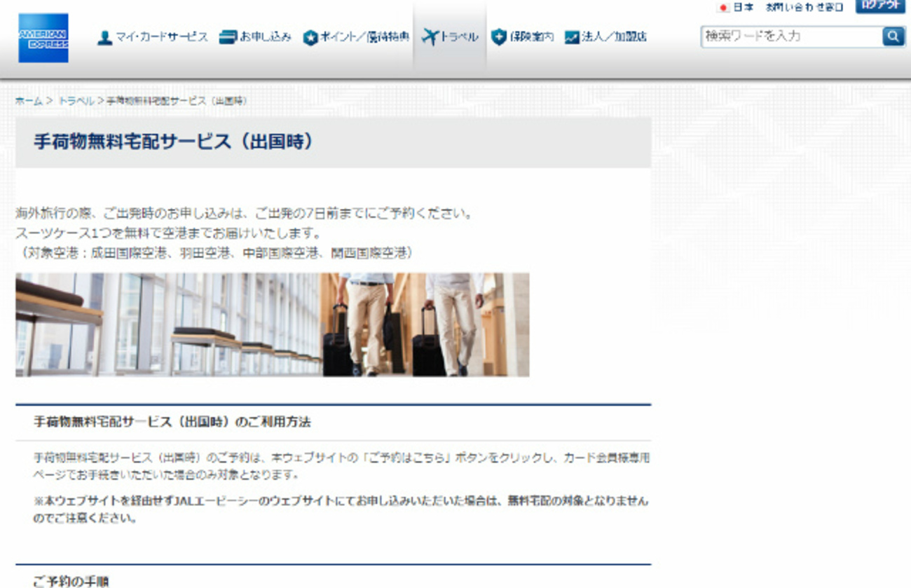Open the 法人/加盟店 navigation menu
Image resolution: width=911 pixels, height=588 pixels.
pos(605,37)
